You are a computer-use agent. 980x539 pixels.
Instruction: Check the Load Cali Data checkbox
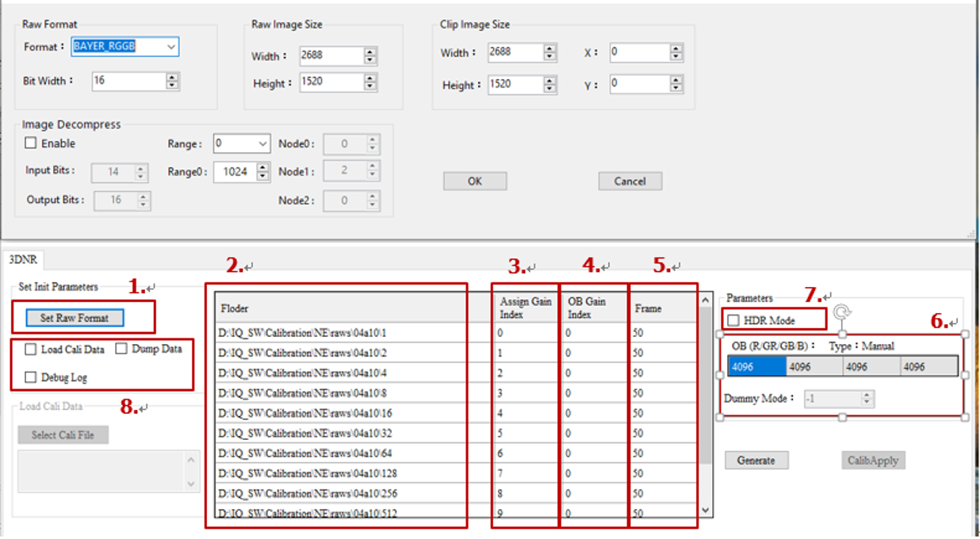point(31,349)
